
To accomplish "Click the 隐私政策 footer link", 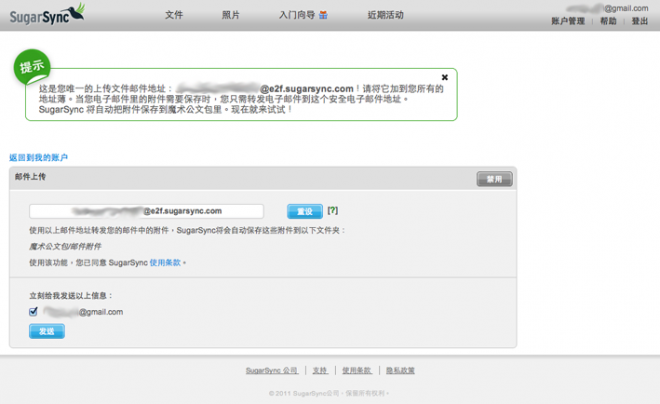I will [399, 370].
